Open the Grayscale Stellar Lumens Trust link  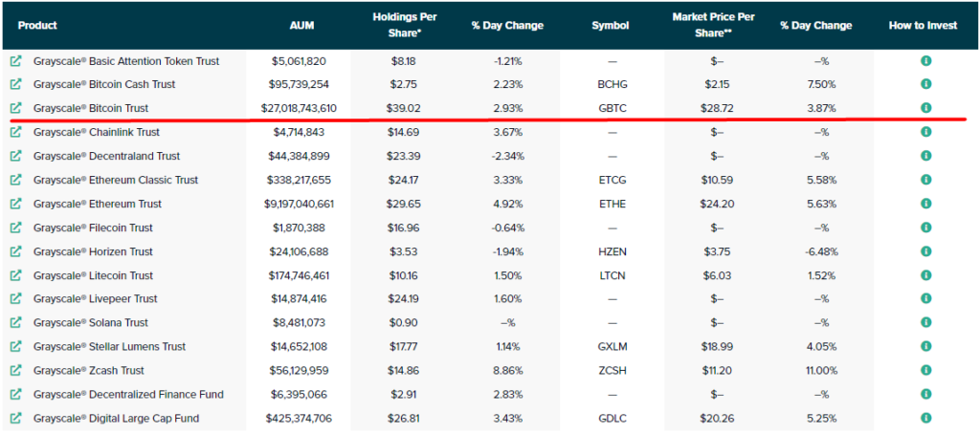pyautogui.click(x=109, y=346)
